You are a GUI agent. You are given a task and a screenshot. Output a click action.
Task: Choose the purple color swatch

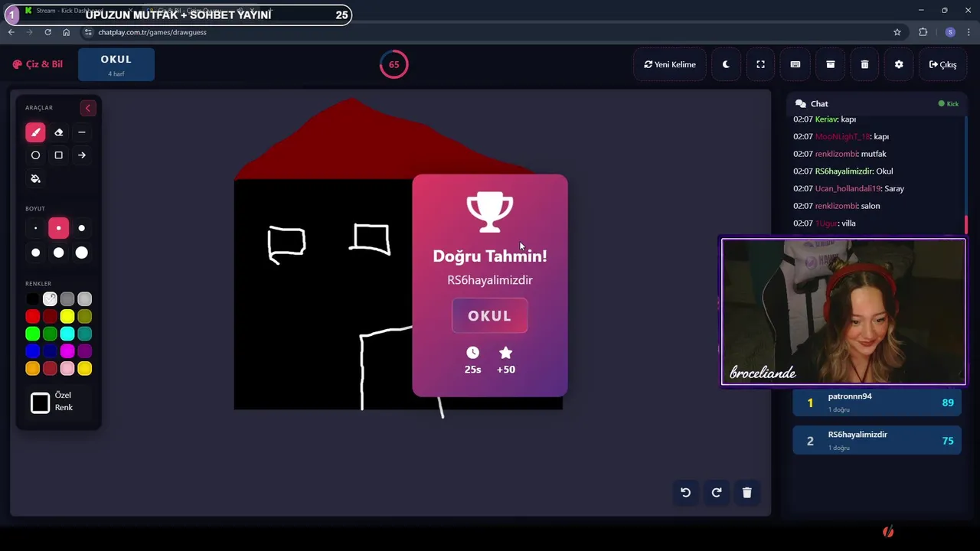click(85, 351)
